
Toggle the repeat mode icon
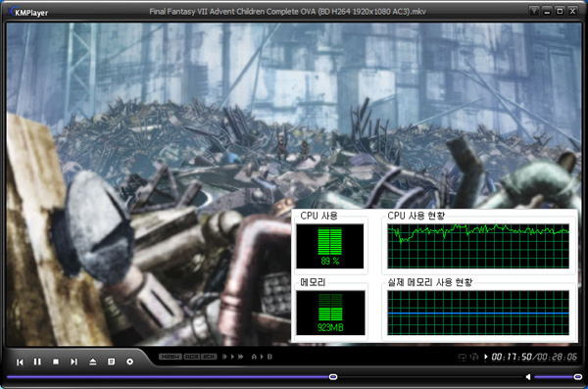[463, 357]
